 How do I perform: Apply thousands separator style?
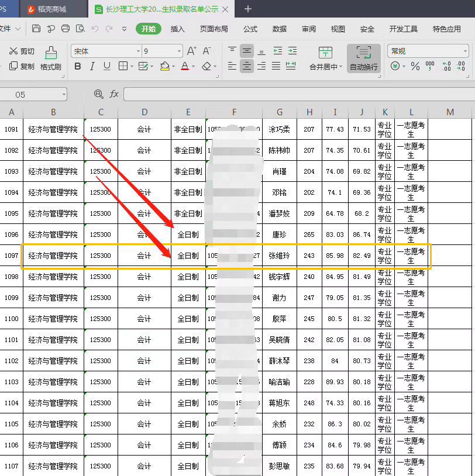[x=430, y=66]
